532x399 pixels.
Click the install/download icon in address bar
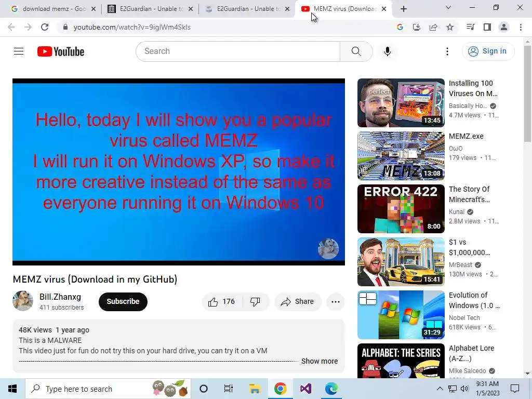click(x=417, y=27)
